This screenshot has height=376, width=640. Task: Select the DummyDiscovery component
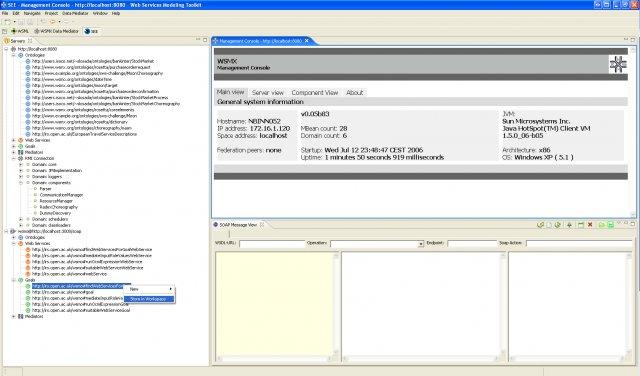[55, 213]
